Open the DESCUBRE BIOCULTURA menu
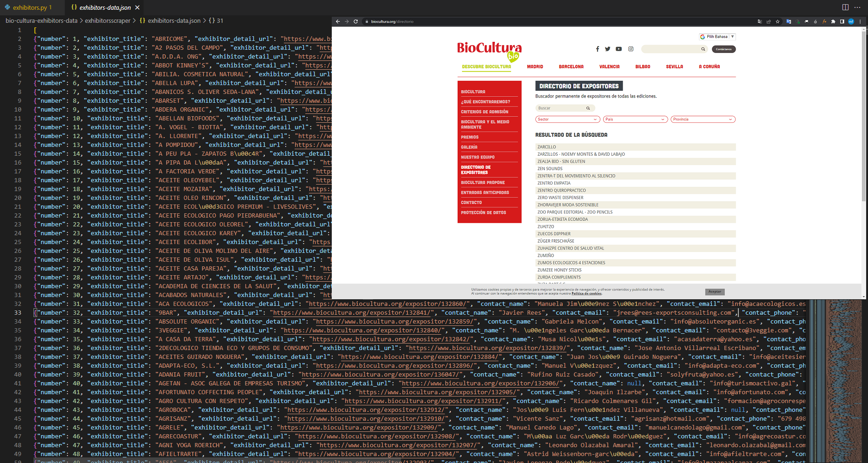868x463 pixels. (487, 67)
